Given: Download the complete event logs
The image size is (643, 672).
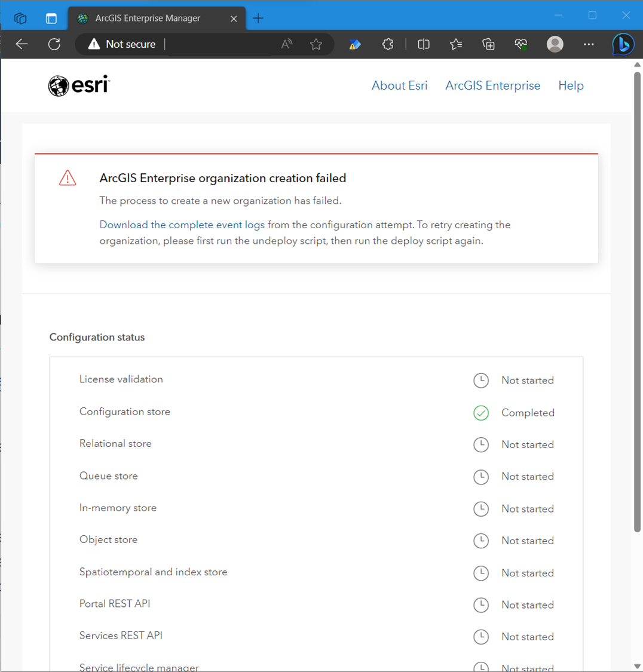Looking at the screenshot, I should tap(182, 225).
